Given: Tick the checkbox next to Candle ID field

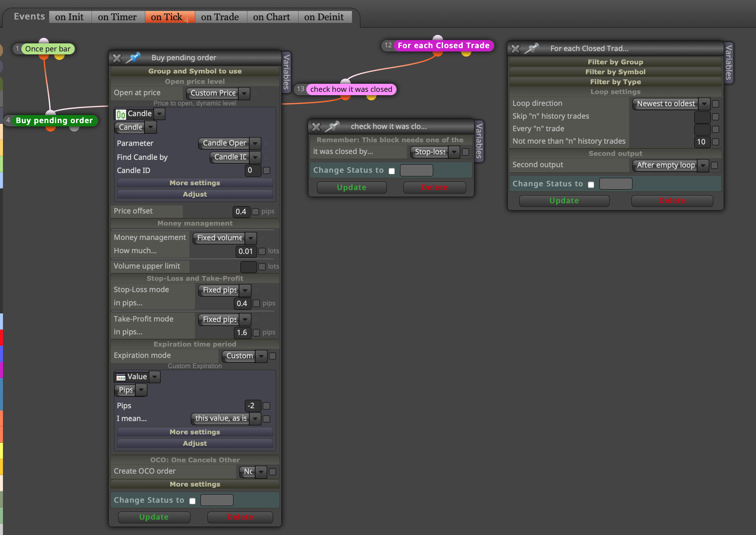Looking at the screenshot, I should pos(267,170).
